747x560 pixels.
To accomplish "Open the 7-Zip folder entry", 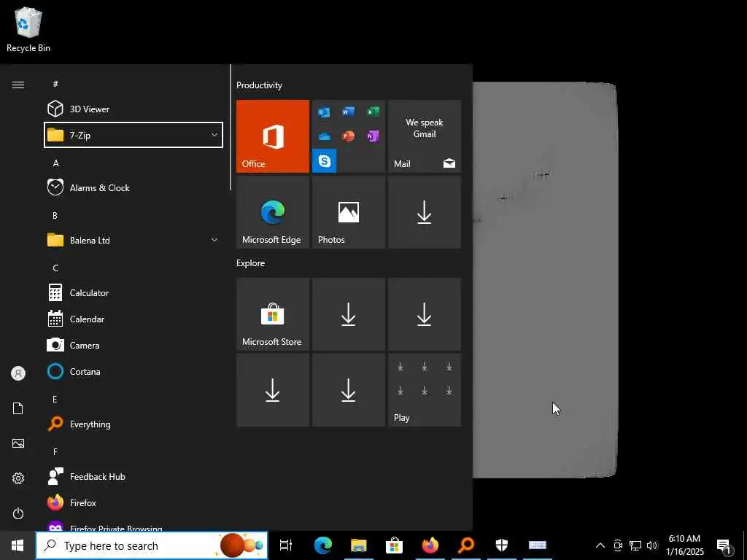I will coord(133,135).
